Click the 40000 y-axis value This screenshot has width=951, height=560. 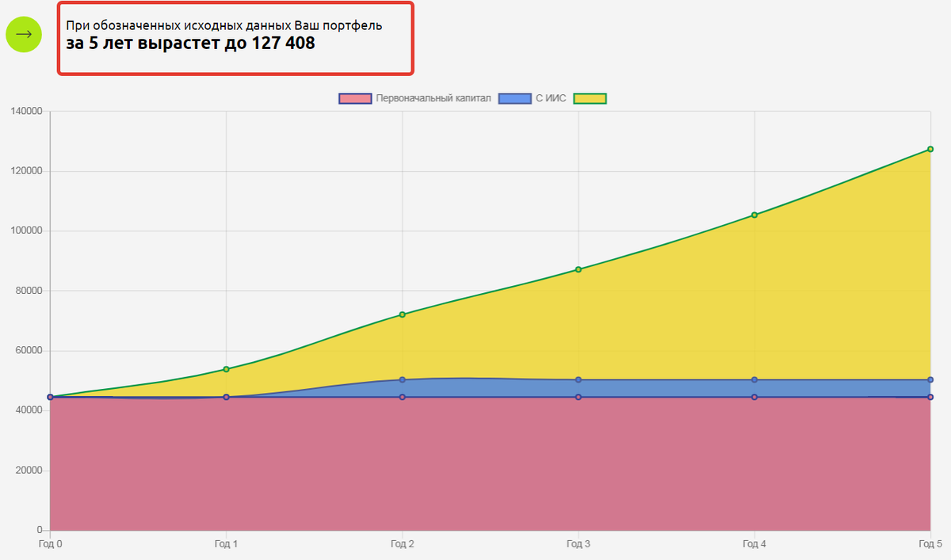29,411
